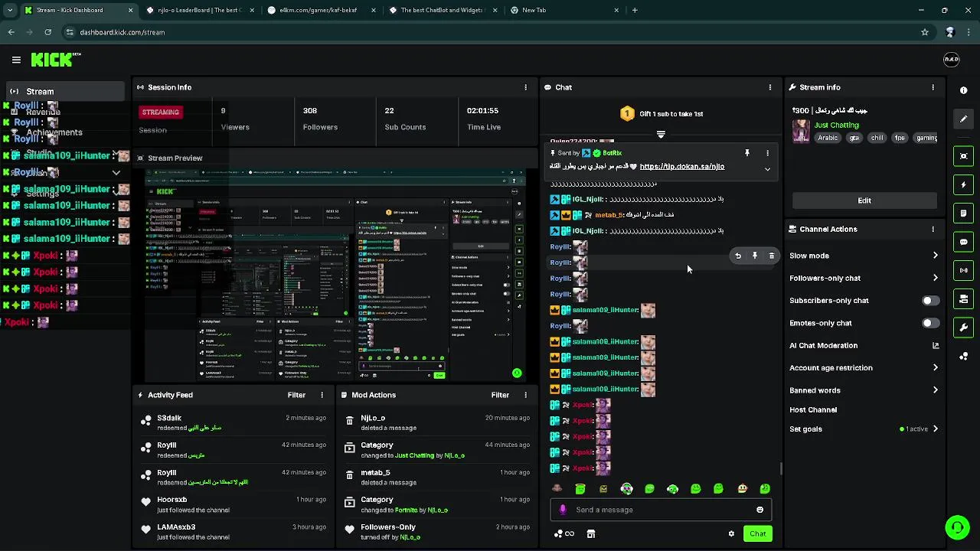The image size is (980, 551).
Task: Toggle the channel actions widget icon in sidebar
Action: click(963, 298)
